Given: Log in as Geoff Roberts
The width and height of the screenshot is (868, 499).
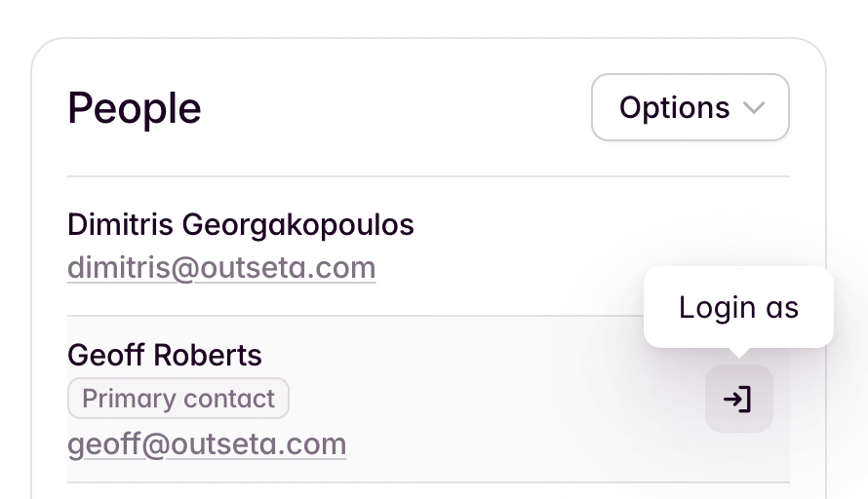Looking at the screenshot, I should pos(739,399).
